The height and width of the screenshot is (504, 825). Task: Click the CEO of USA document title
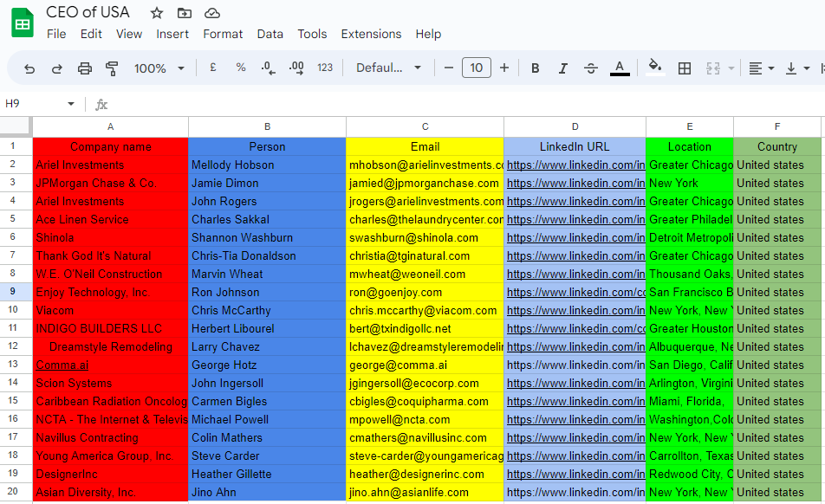pyautogui.click(x=88, y=12)
